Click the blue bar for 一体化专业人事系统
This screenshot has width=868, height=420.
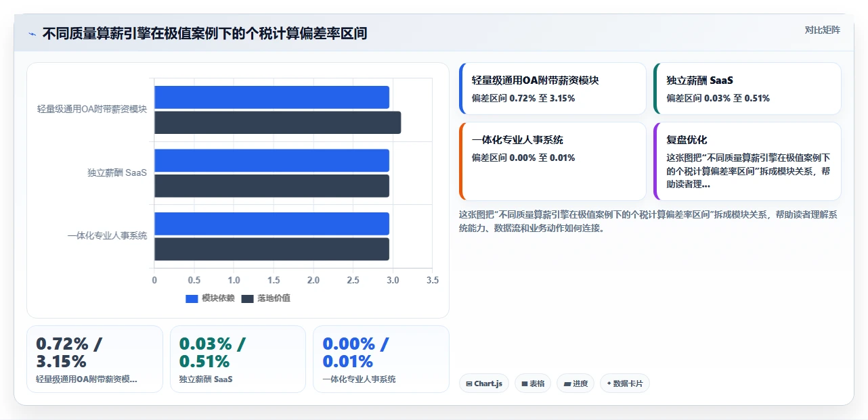pos(272,224)
